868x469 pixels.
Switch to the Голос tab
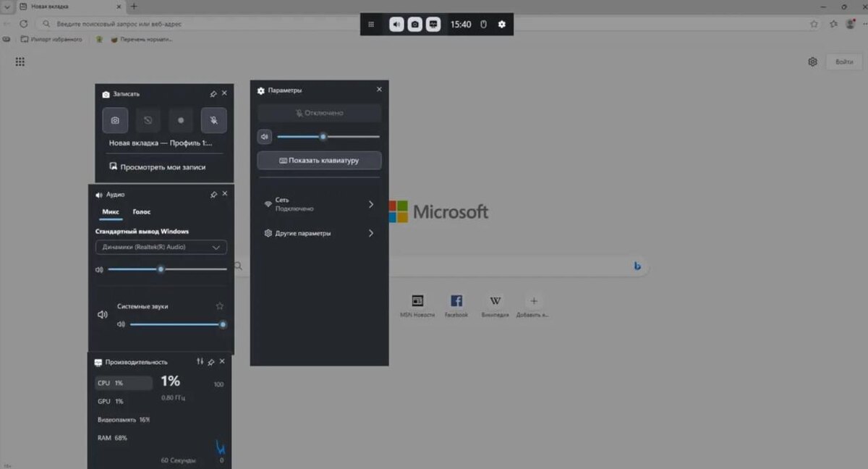click(x=142, y=212)
